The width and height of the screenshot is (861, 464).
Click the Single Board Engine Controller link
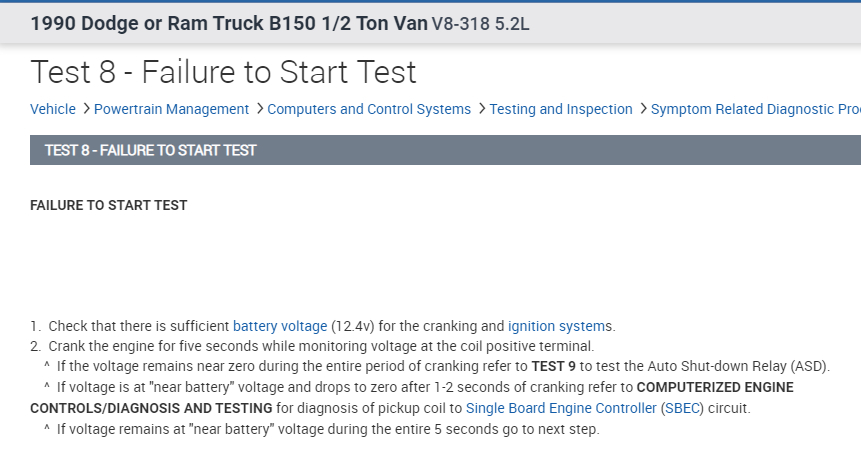point(561,408)
